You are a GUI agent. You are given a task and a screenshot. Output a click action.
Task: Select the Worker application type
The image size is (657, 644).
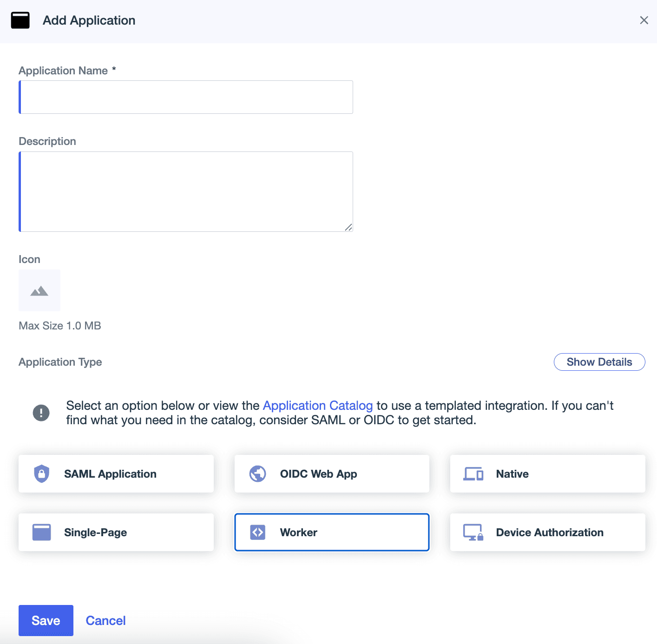331,532
